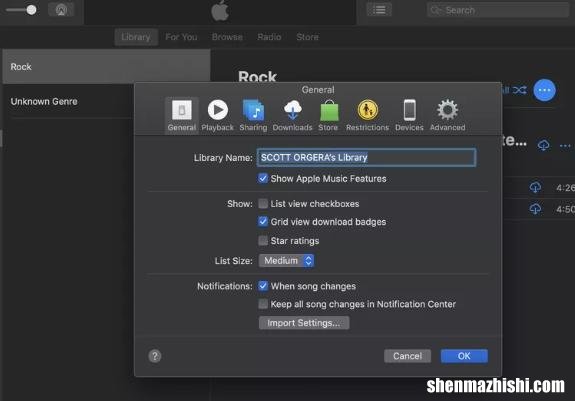Open the General preferences pane

click(x=182, y=115)
